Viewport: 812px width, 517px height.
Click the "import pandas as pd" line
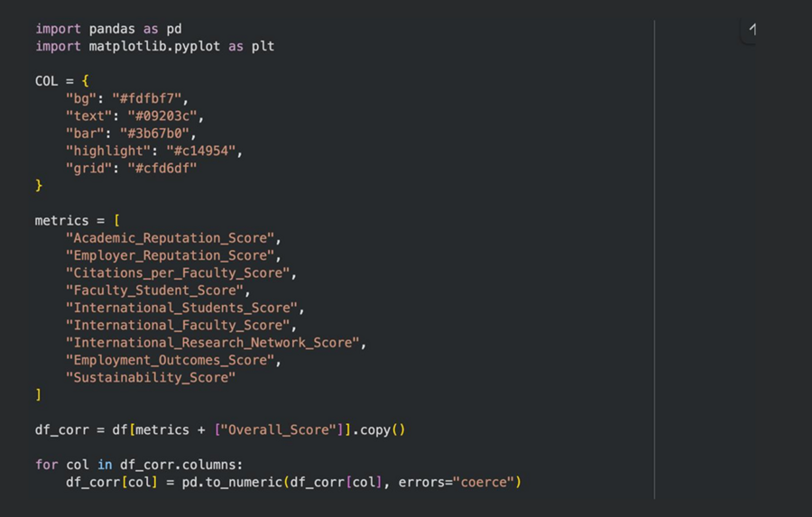[108, 29]
